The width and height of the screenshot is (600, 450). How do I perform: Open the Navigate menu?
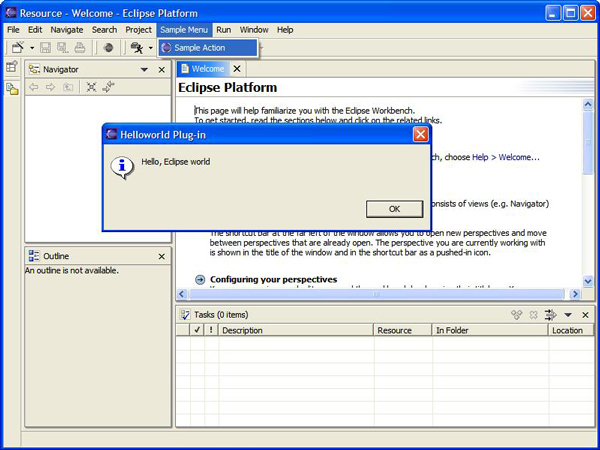[67, 30]
